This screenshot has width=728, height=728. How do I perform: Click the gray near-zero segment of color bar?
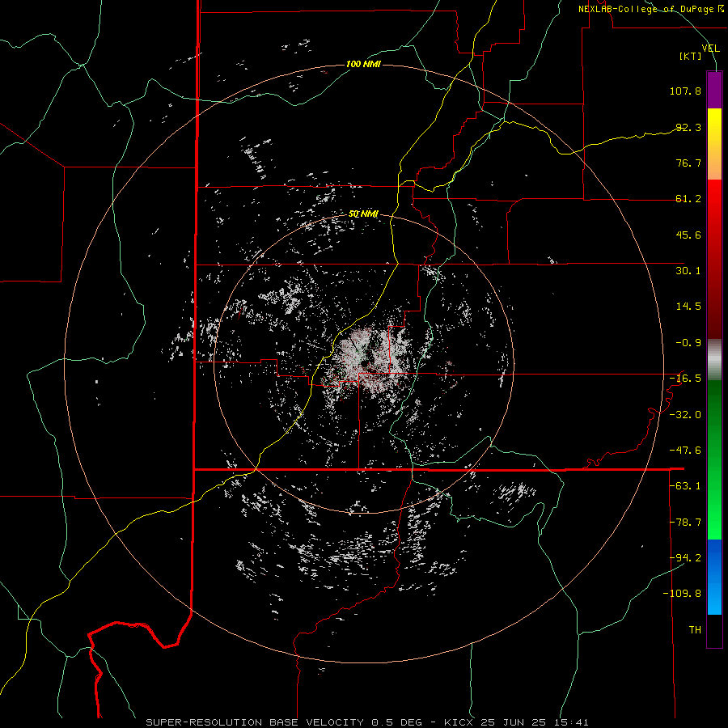coord(714,360)
